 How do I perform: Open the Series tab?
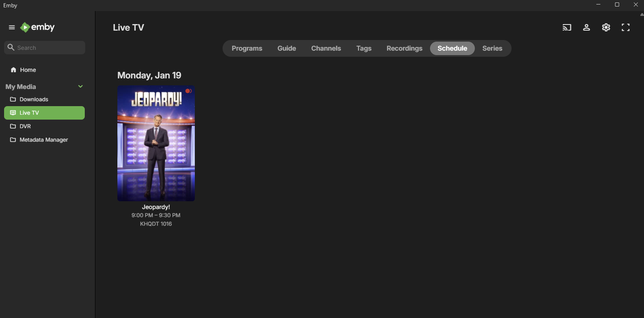492,48
